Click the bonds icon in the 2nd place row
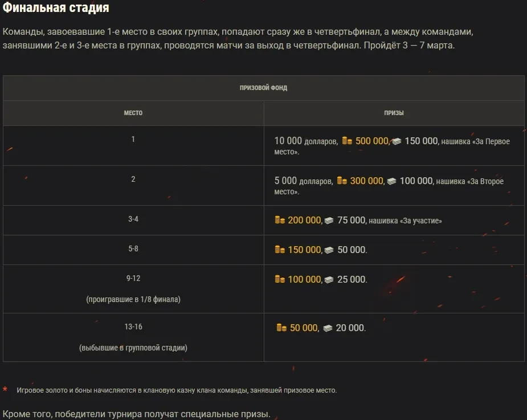This screenshot has height=420, width=527. click(x=391, y=181)
